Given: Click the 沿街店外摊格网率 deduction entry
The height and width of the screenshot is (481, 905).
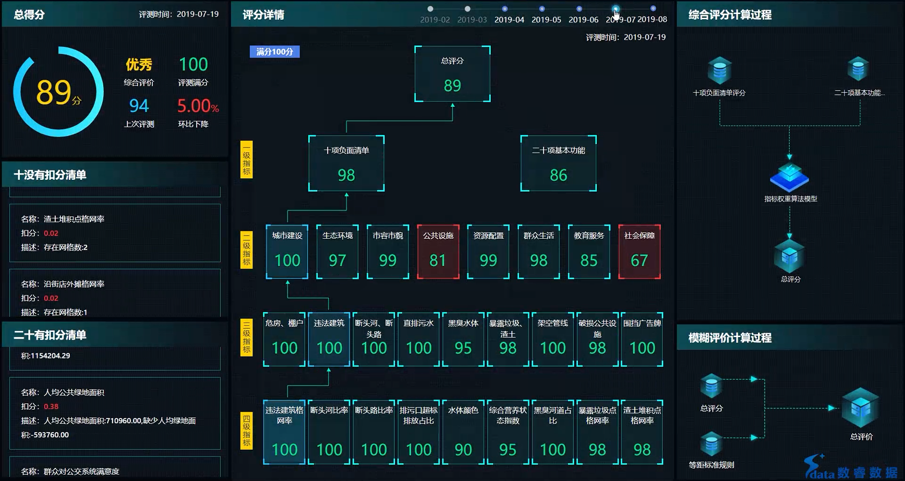Looking at the screenshot, I should point(115,293).
